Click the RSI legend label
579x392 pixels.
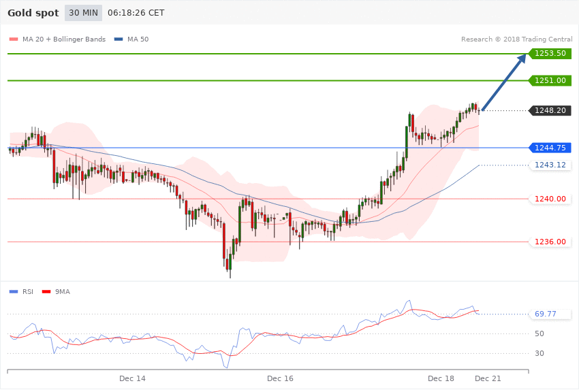coord(28,292)
